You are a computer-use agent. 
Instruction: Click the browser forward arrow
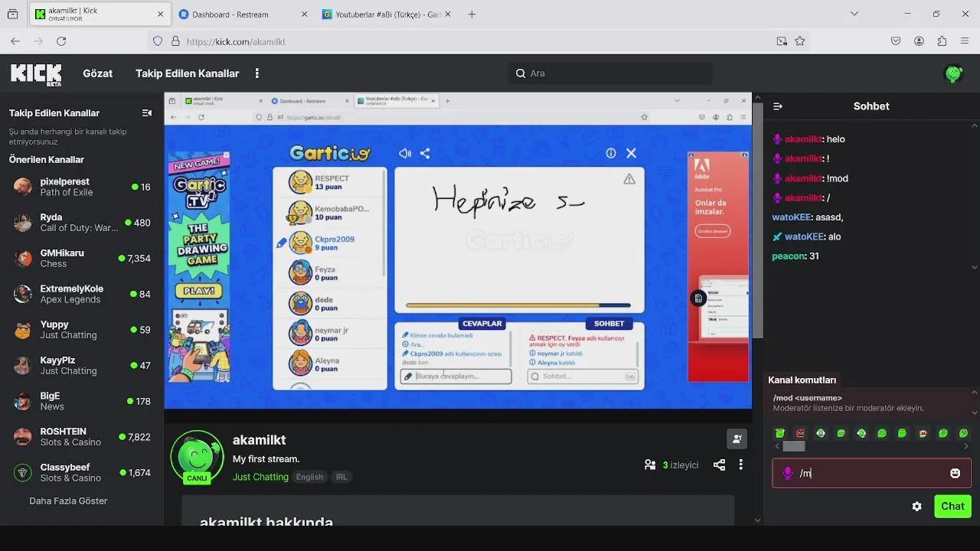point(38,41)
